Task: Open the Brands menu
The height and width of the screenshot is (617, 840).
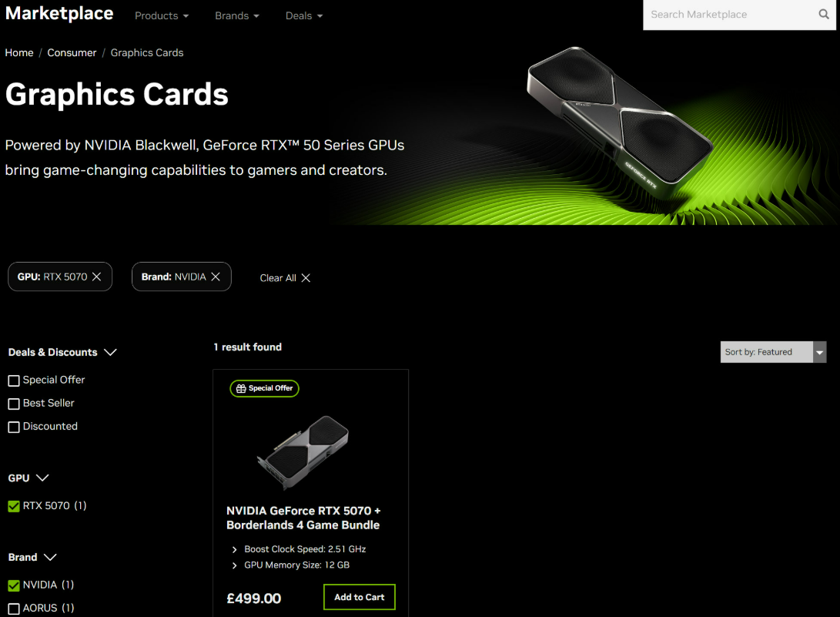Action: [x=237, y=15]
